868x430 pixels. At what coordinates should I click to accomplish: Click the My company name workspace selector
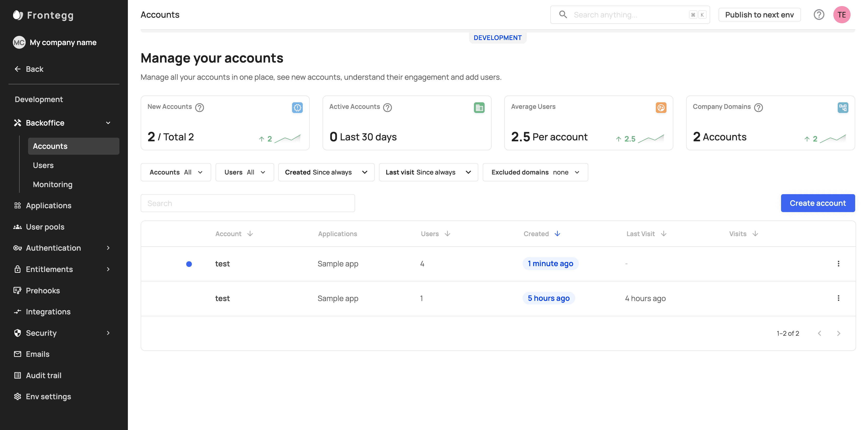click(x=54, y=42)
